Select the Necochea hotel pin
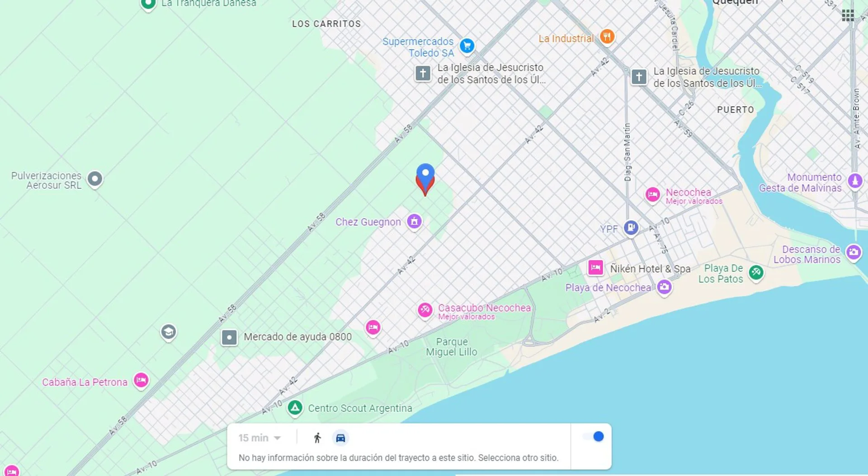 [x=652, y=195]
